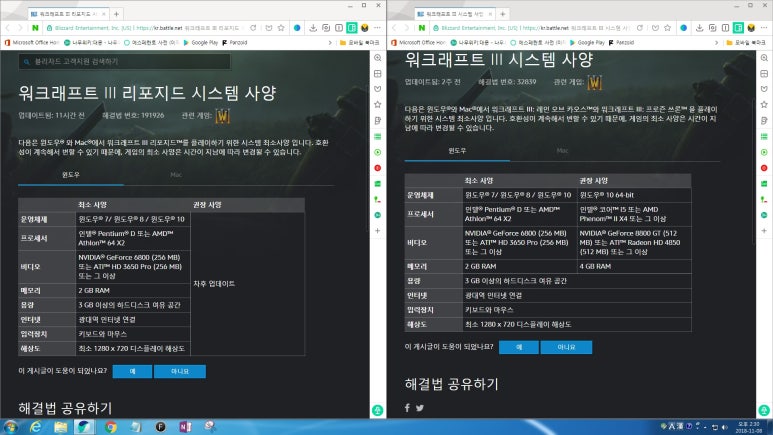
Task: Click the Warcraft III game icon in right page
Action: point(595,82)
